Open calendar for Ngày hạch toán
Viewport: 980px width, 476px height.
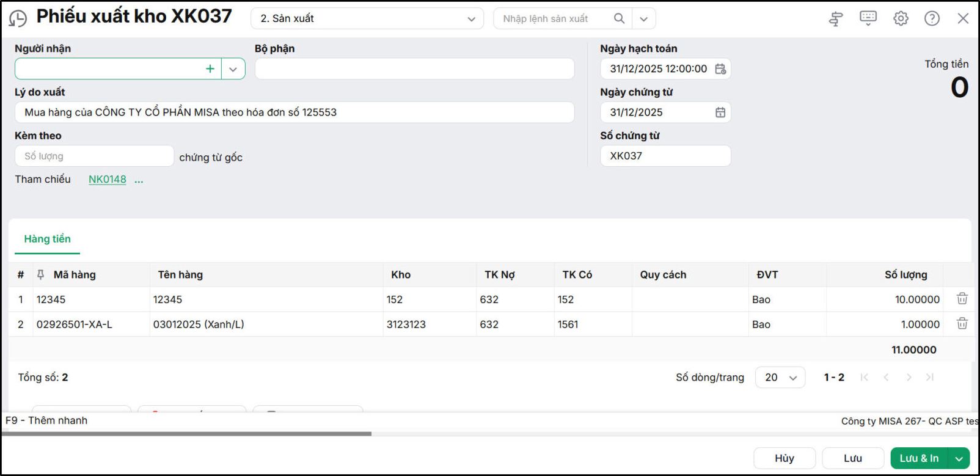pos(720,69)
